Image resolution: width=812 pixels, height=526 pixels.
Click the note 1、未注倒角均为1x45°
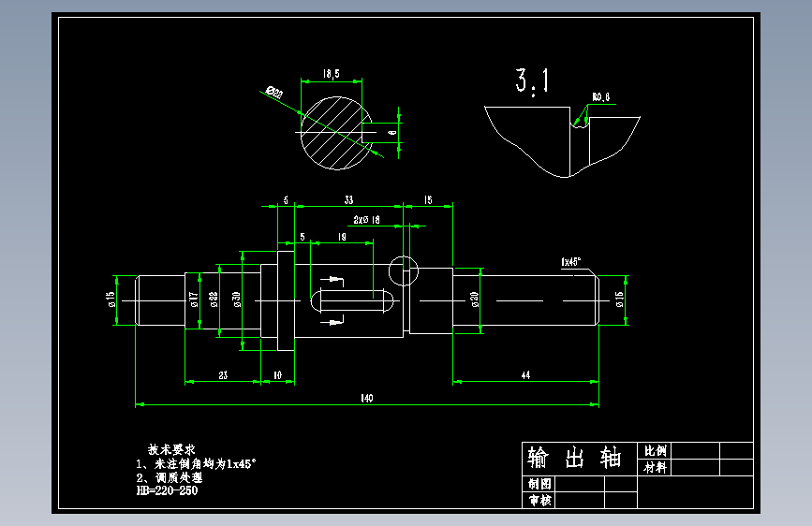tap(197, 464)
